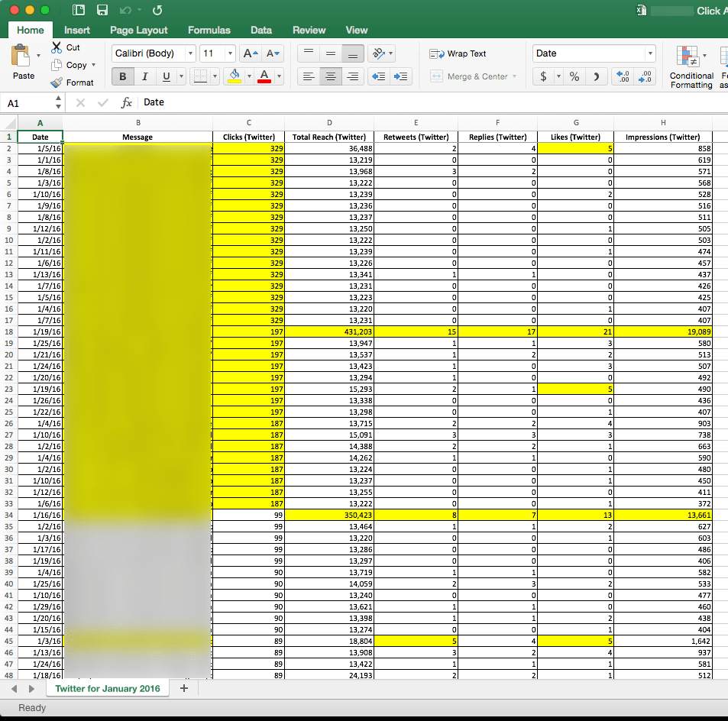Switch to the Page Layout tab
This screenshot has width=728, height=721.
point(139,31)
